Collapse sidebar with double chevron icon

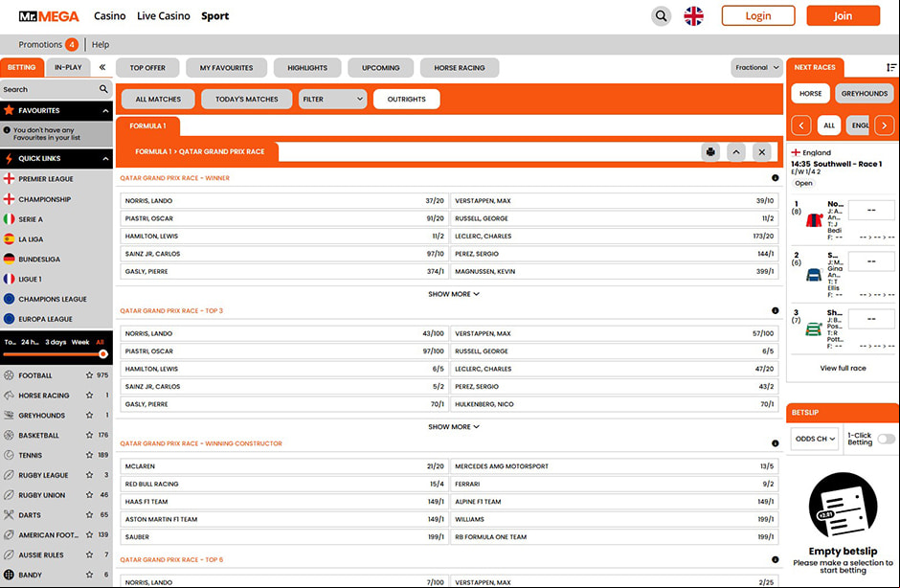pos(102,67)
